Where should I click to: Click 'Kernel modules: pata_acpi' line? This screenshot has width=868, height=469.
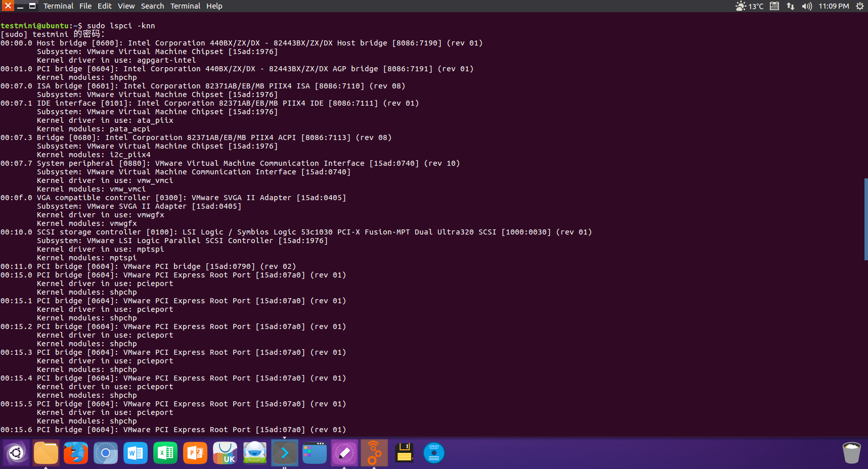click(x=94, y=129)
